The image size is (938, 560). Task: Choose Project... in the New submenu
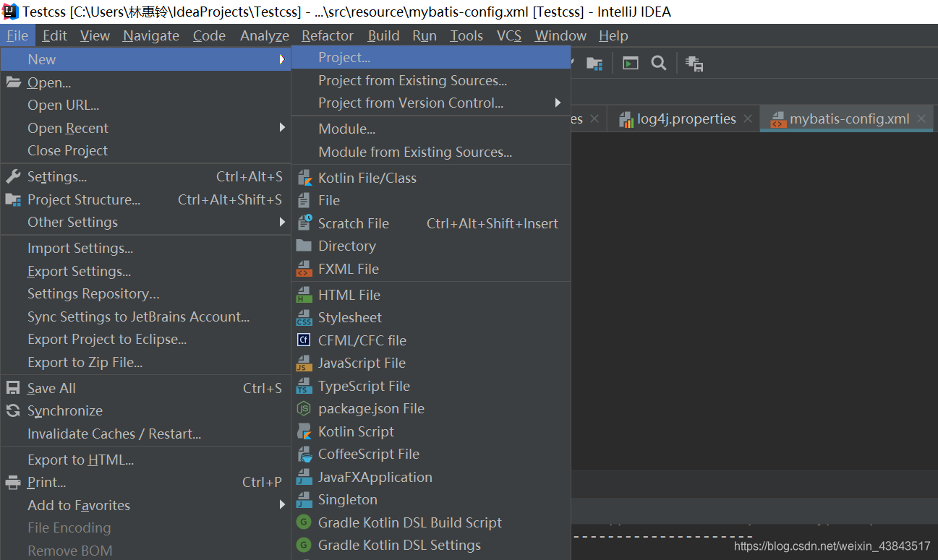pyautogui.click(x=431, y=58)
